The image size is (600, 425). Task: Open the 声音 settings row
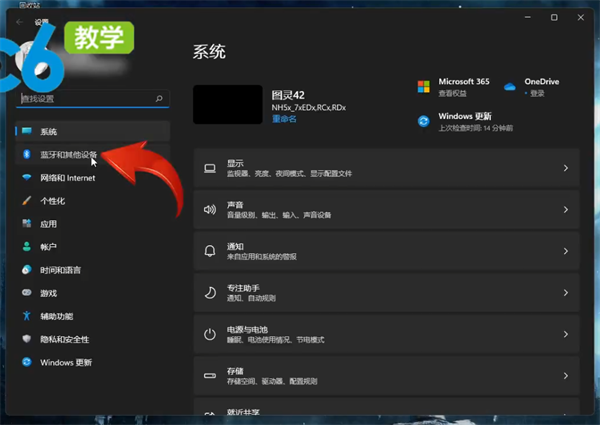point(386,210)
